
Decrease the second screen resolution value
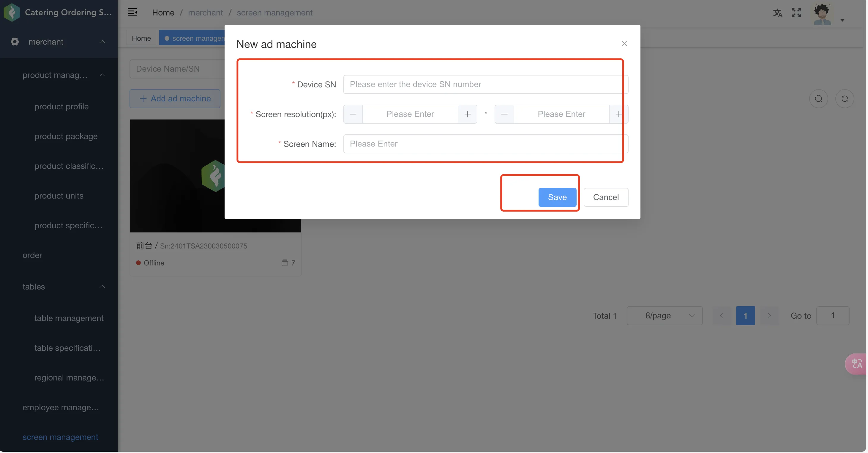pyautogui.click(x=504, y=114)
